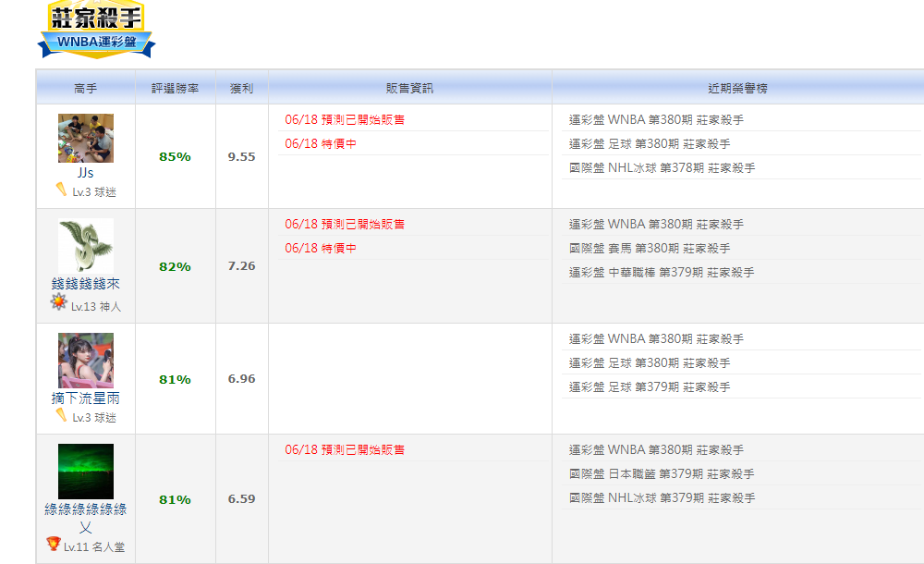Open the JJs profile link
924x564 pixels.
pyautogui.click(x=85, y=173)
